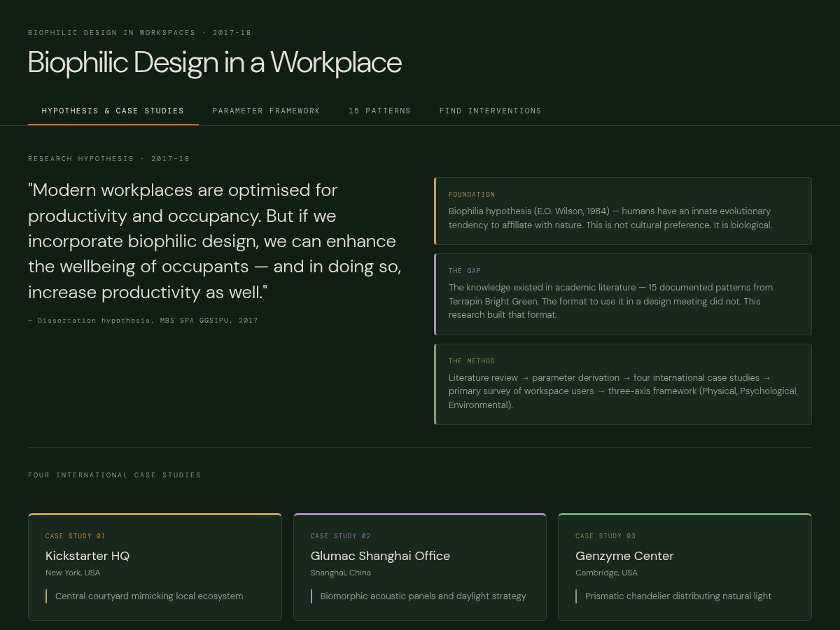The image size is (840, 630).
Task: Click the Cambridge, USA location text
Action: point(606,573)
